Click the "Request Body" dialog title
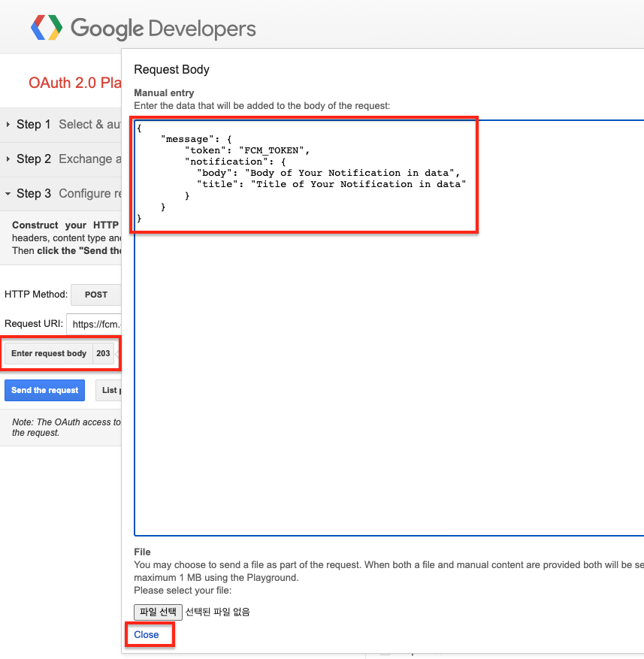The image size is (644, 659). [x=171, y=69]
